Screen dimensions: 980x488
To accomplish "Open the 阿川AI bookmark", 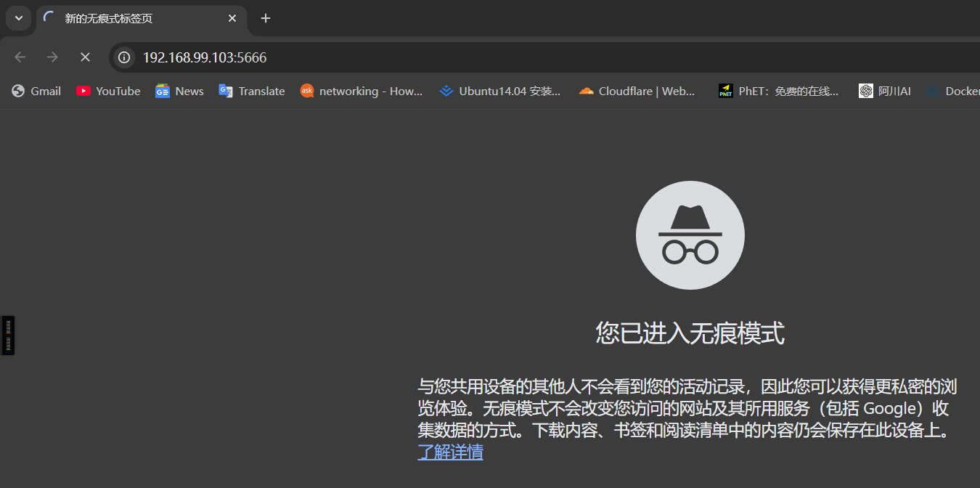I will (884, 91).
